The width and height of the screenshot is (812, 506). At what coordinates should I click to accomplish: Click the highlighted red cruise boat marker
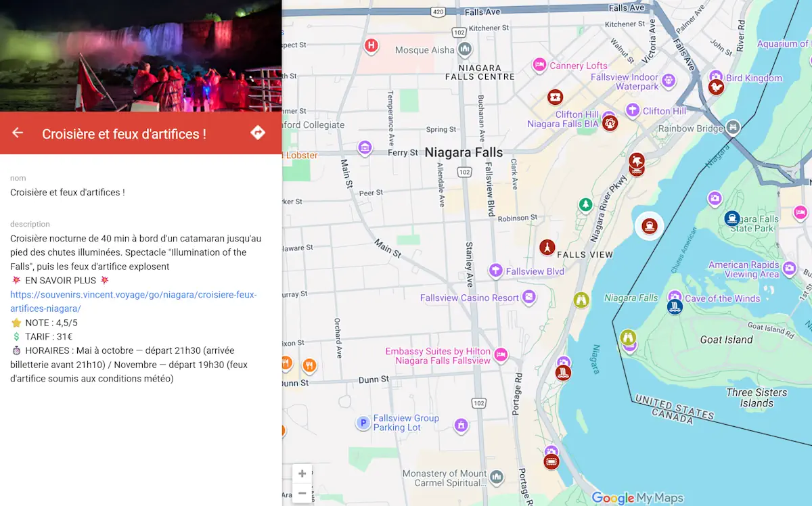(649, 226)
